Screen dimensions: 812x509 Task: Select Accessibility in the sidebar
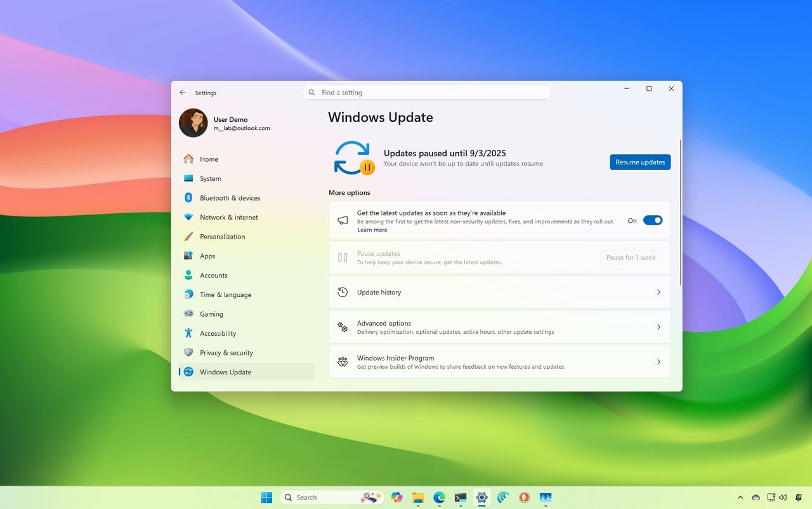pyautogui.click(x=218, y=333)
